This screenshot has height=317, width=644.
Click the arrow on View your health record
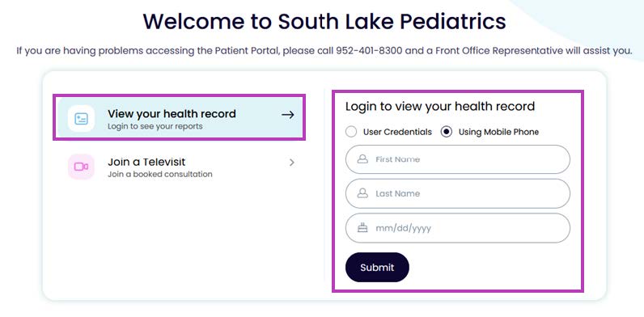[288, 115]
